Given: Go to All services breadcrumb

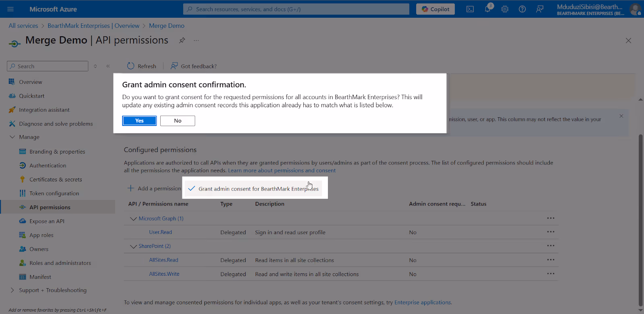Looking at the screenshot, I should [x=23, y=26].
